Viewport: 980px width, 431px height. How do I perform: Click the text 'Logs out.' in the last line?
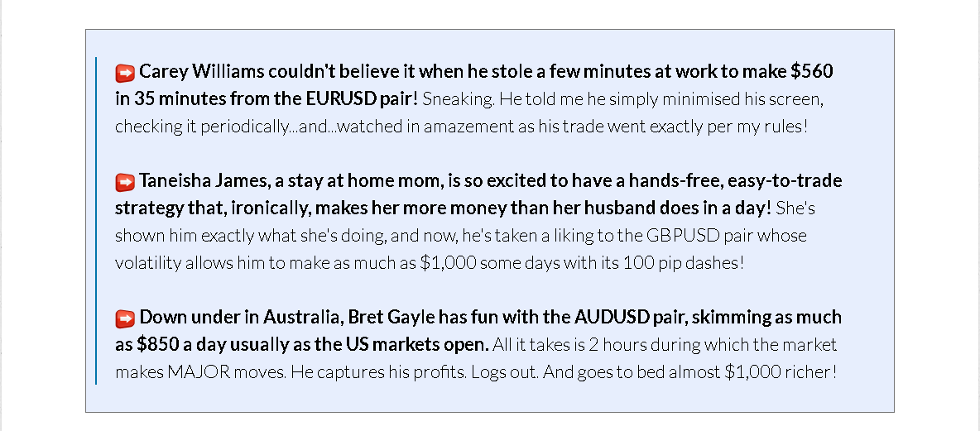505,372
